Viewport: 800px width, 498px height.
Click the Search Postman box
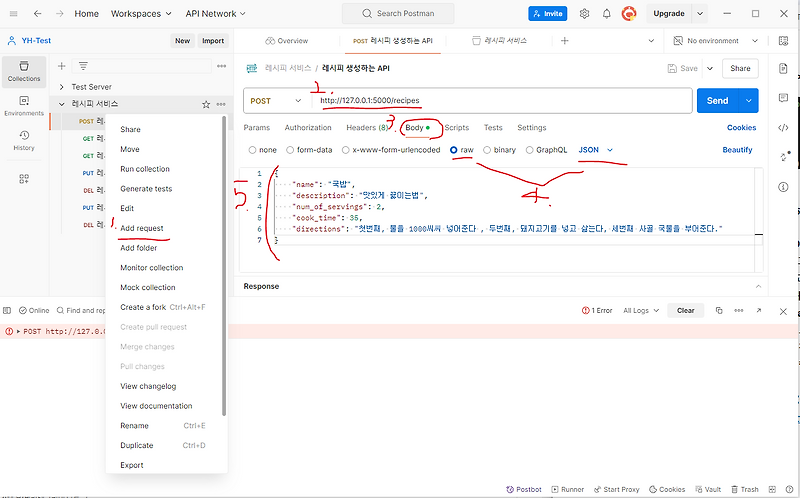[x=398, y=14]
